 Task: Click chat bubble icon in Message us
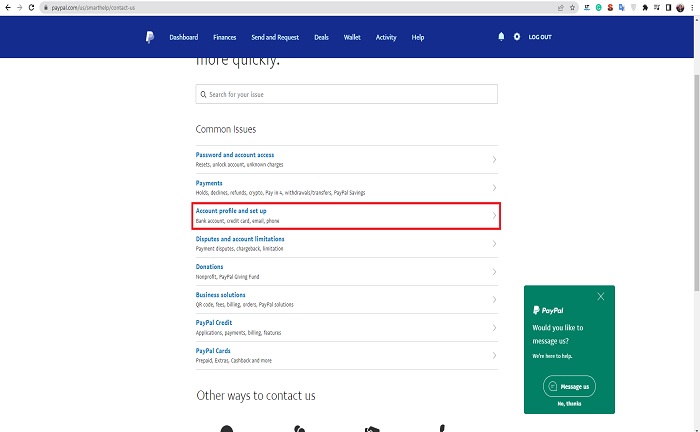click(x=553, y=386)
